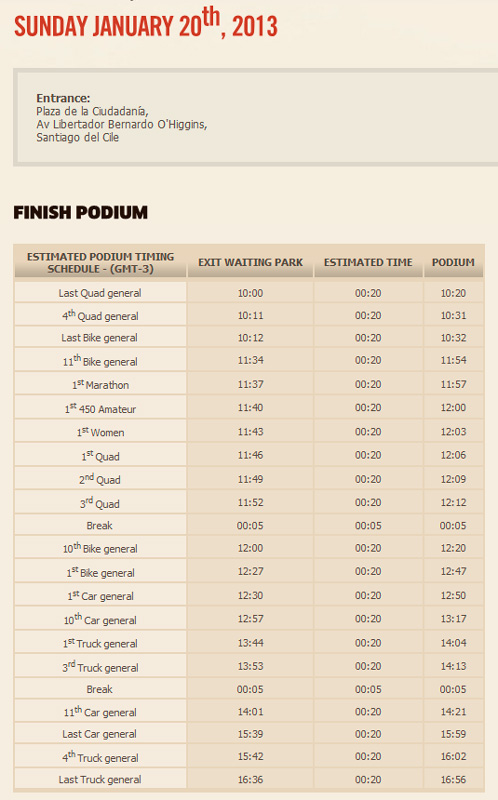Click the Estimated Podium Timing Schedule header
This screenshot has width=498, height=800.
[101, 262]
